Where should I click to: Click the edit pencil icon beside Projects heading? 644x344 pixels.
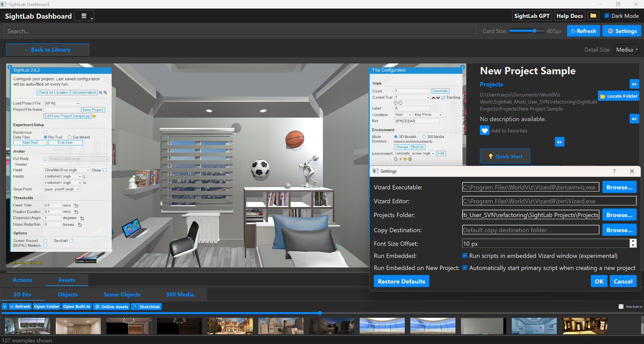pyautogui.click(x=634, y=84)
